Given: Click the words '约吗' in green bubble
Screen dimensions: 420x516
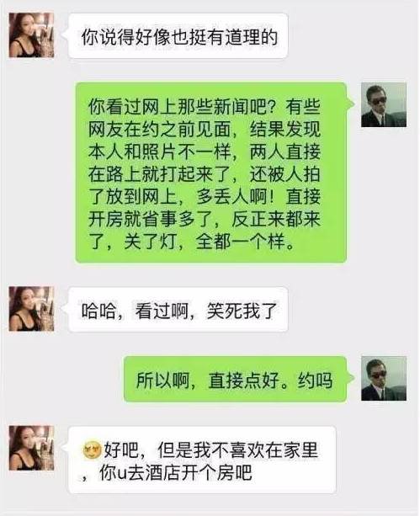Looking at the screenshot, I should 315,380.
